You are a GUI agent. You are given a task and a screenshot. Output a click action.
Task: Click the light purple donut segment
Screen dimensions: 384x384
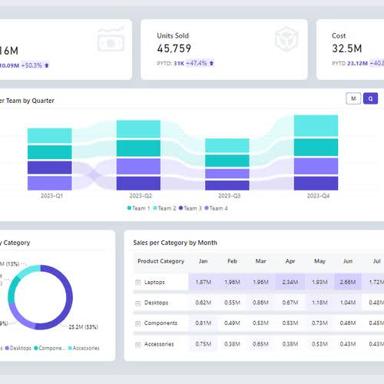coord(20,319)
